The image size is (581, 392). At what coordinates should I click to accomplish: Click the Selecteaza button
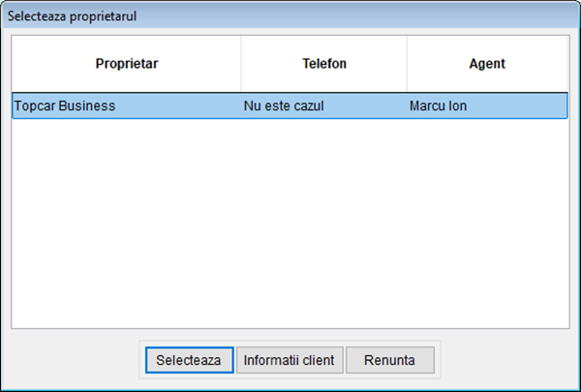pyautogui.click(x=190, y=360)
